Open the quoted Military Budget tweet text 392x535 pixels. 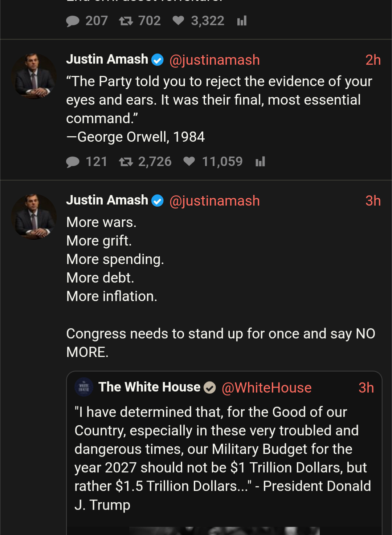tap(222, 458)
